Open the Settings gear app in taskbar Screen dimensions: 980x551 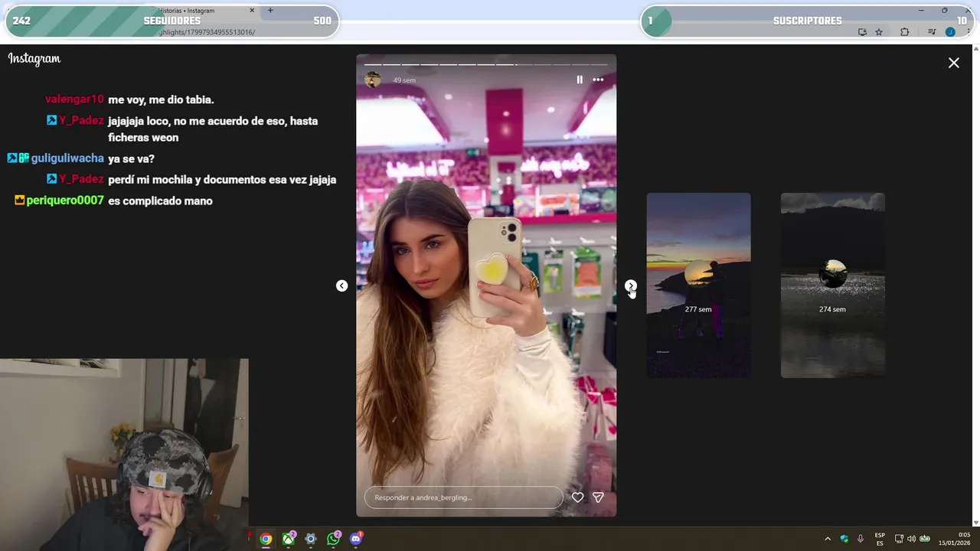click(x=311, y=539)
